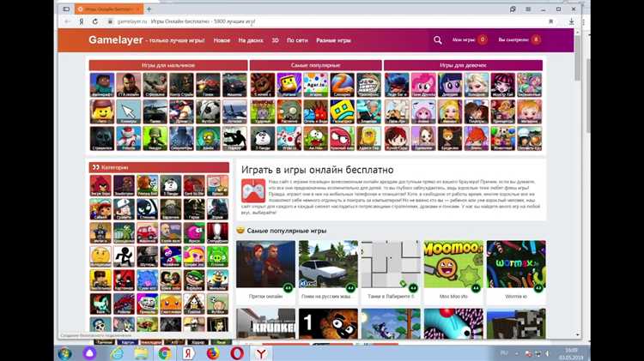Open the Krunker game thumbnail
644x361 pixels.
click(265, 323)
